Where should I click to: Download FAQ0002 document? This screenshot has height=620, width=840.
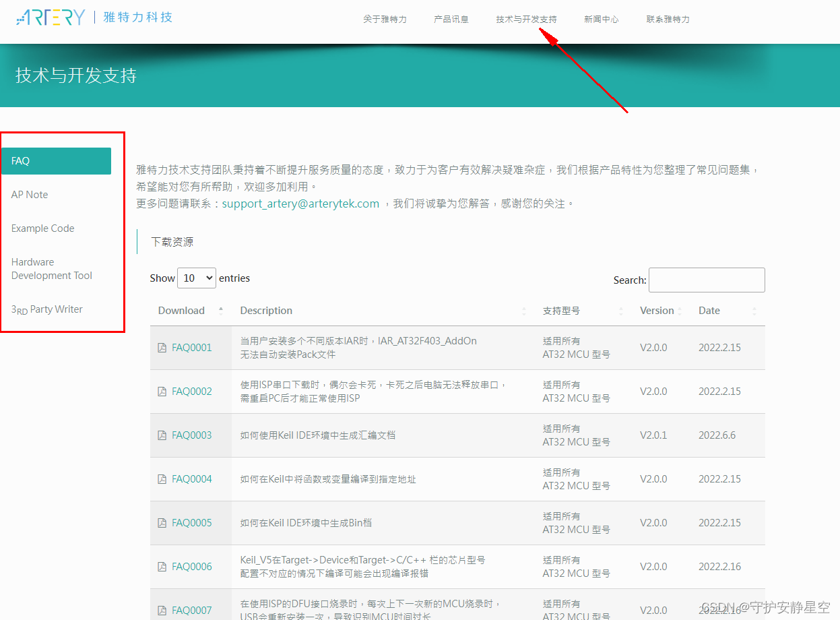(192, 392)
